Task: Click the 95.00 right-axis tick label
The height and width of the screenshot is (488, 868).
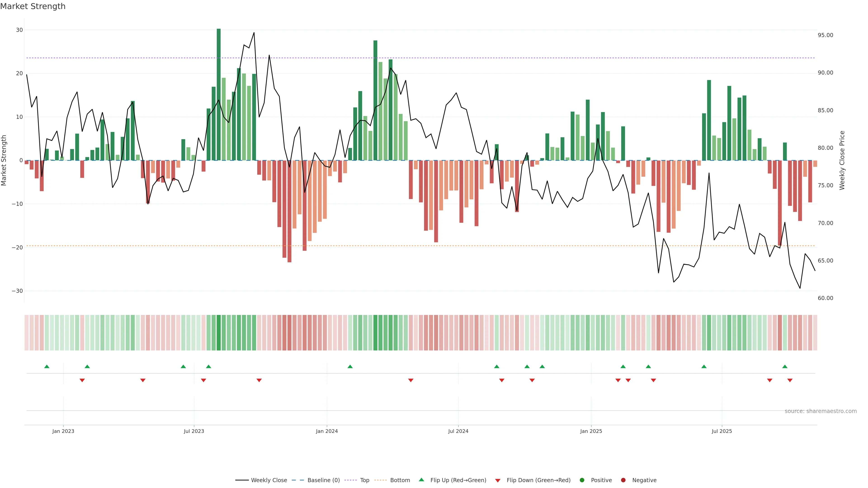Action: pos(825,35)
